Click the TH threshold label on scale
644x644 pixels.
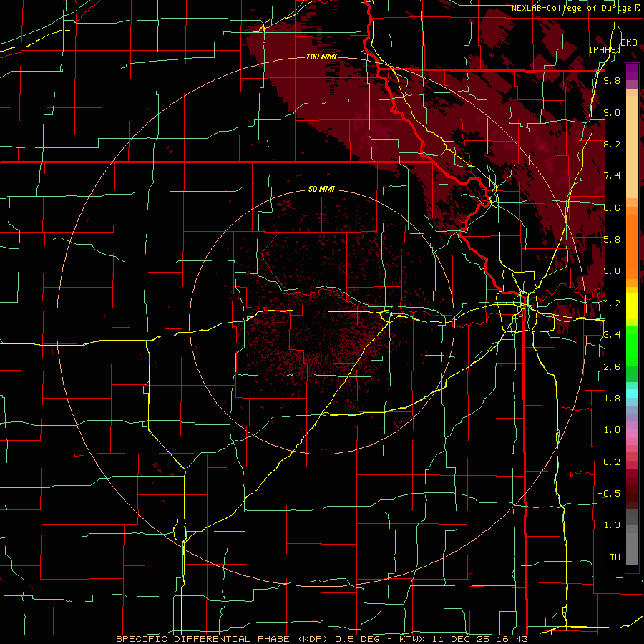615,557
